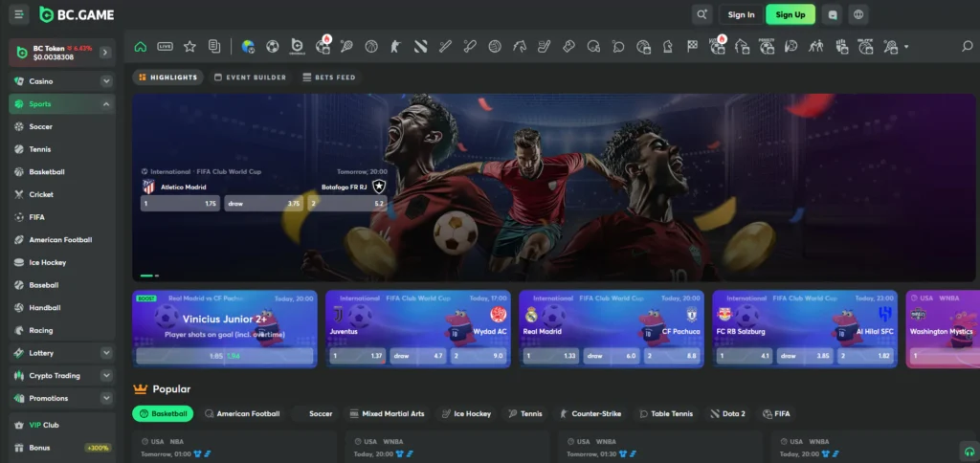Switch to Bets Feed tab

[x=329, y=77]
